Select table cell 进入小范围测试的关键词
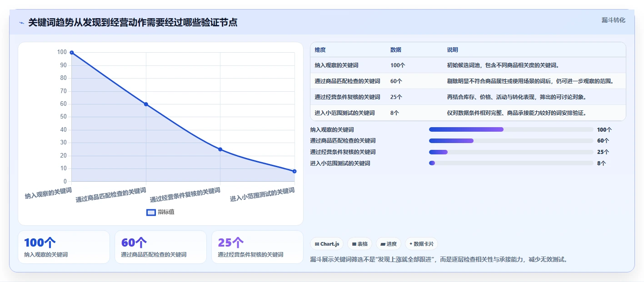Image resolution: width=644 pixels, height=282 pixels. [x=344, y=113]
